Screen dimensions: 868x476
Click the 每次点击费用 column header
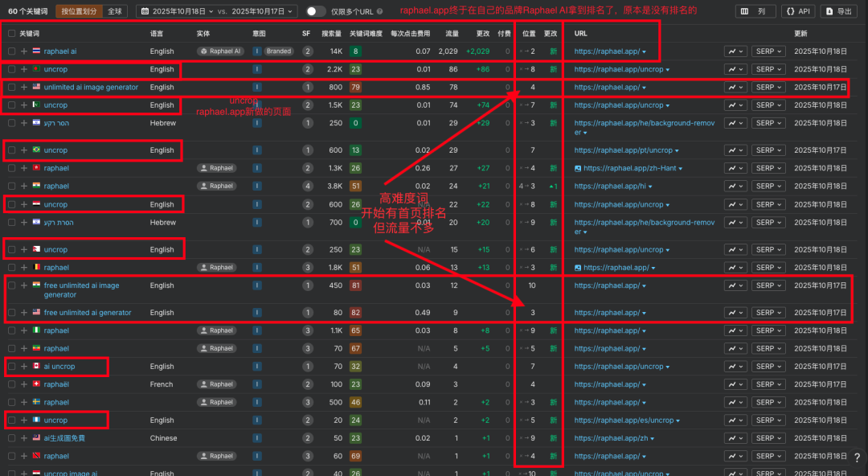(410, 33)
